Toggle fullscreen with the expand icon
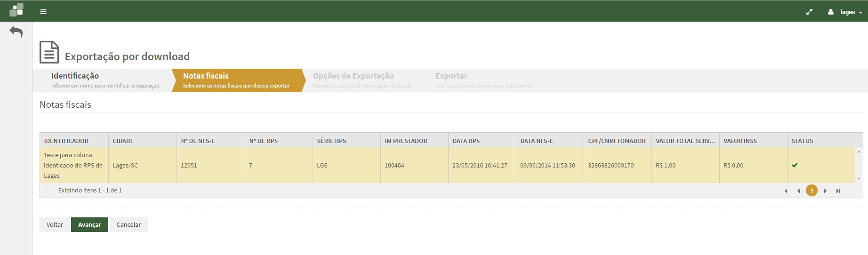This screenshot has width=868, height=255. click(809, 12)
